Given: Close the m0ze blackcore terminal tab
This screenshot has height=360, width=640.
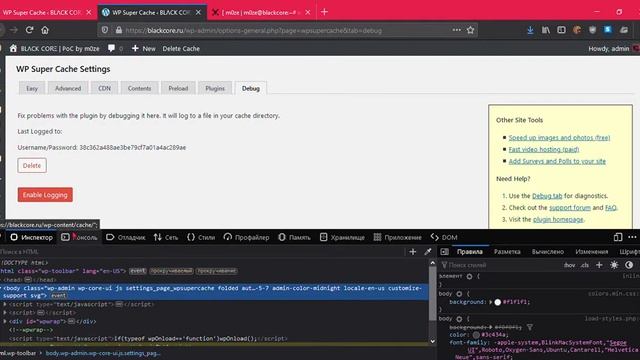Looking at the screenshot, I should coord(308,12).
